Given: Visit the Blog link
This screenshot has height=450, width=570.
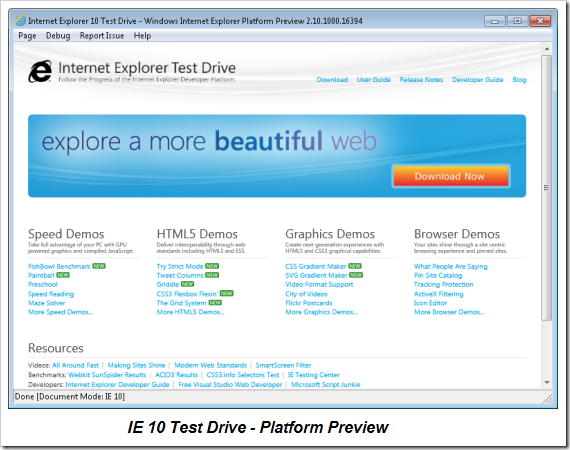Looking at the screenshot, I should (x=519, y=80).
